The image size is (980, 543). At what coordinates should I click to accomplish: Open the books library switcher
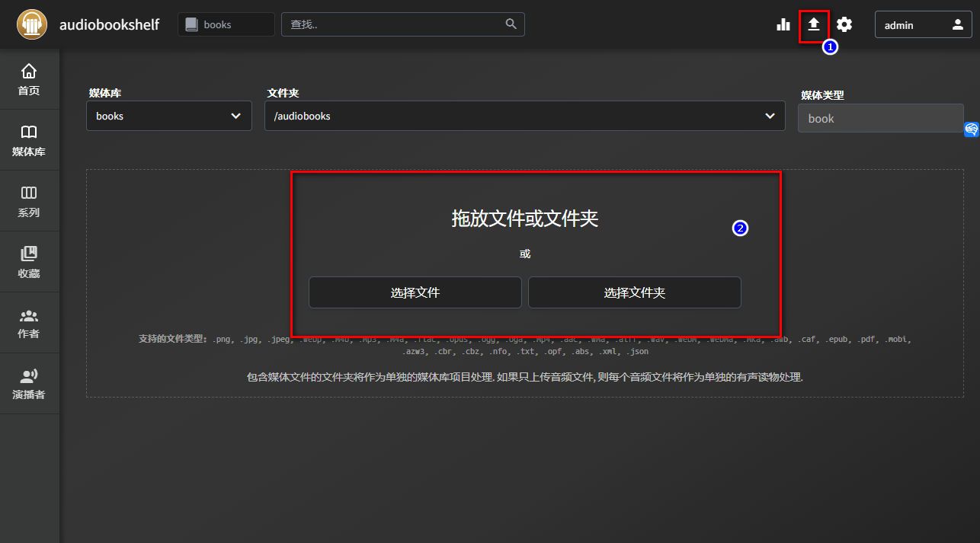pos(226,24)
